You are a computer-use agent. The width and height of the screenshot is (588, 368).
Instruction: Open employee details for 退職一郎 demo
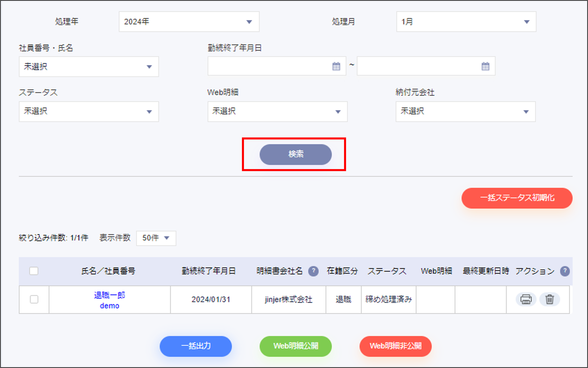109,300
